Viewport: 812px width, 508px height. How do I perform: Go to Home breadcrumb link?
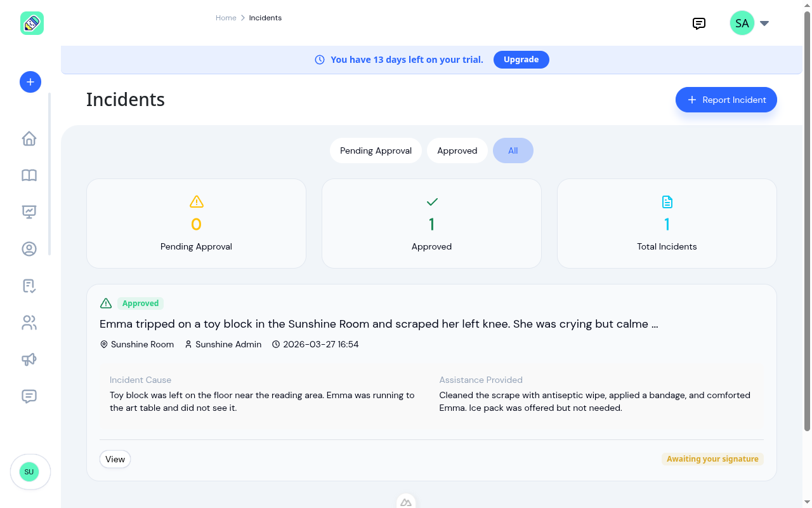tap(226, 18)
